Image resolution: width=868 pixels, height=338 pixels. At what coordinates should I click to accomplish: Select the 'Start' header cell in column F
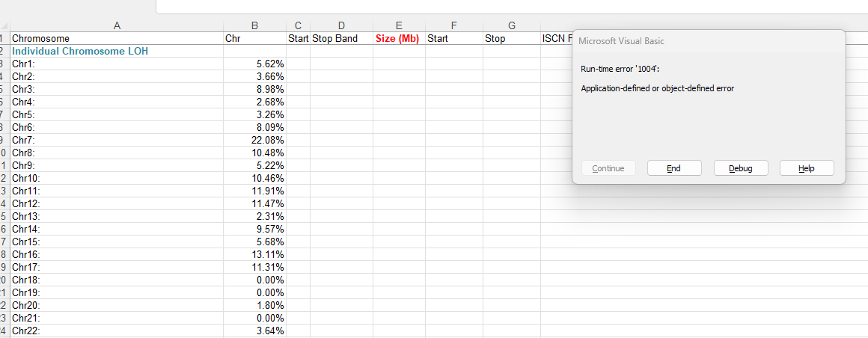click(454, 39)
